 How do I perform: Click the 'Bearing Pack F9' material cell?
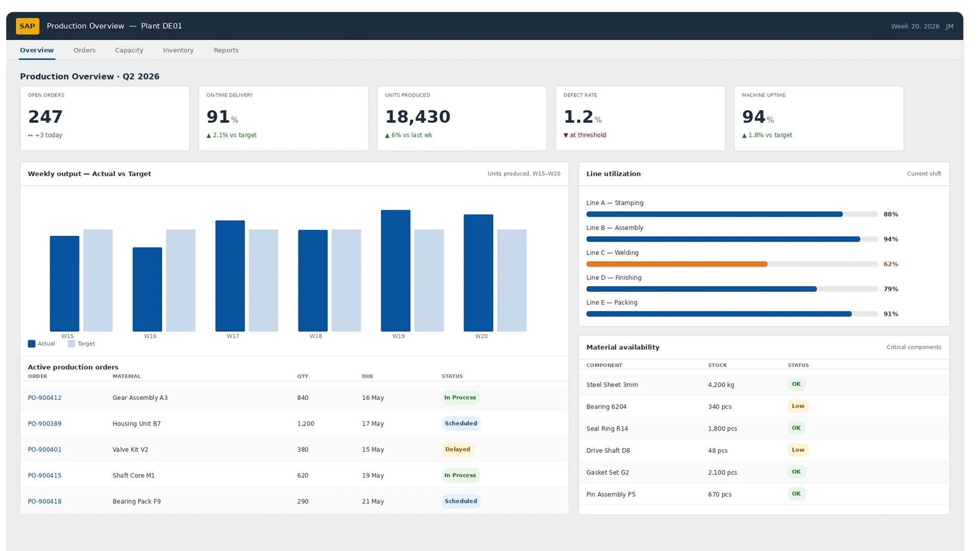click(x=136, y=502)
